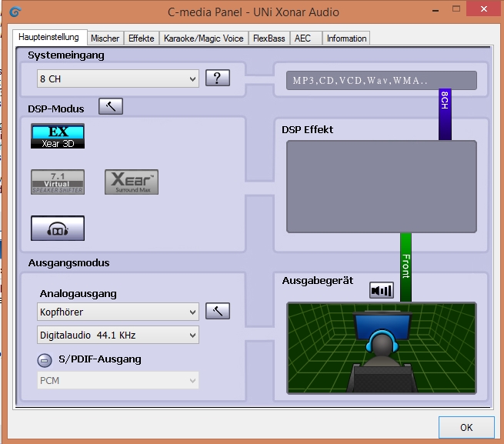Click the C-media logo in title bar
The width and height of the screenshot is (504, 444).
coord(15,12)
